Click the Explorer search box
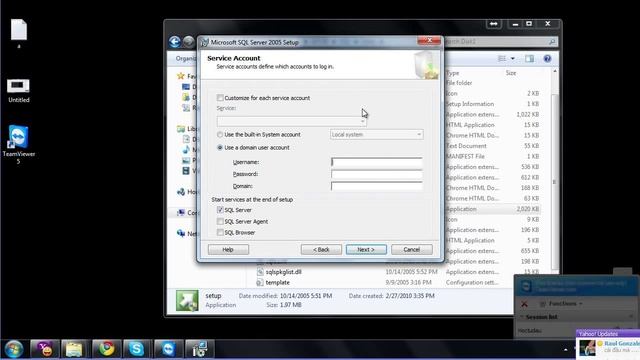 [500, 42]
